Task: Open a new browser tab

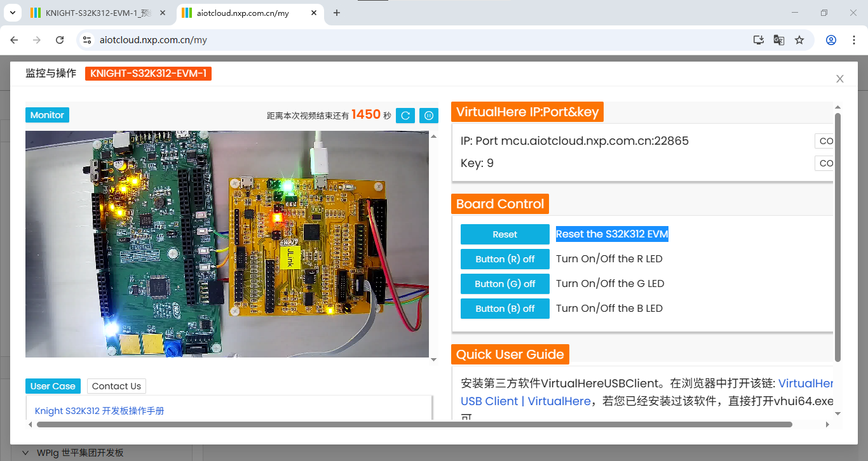Action: tap(337, 13)
